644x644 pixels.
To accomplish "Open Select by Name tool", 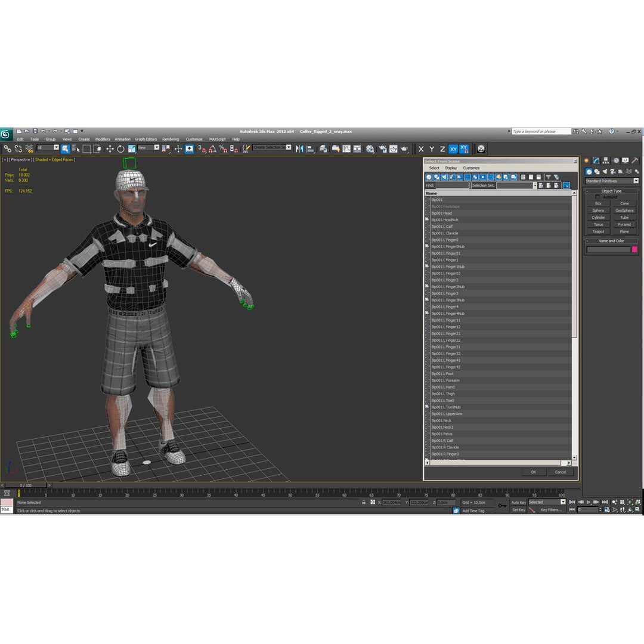I will pyautogui.click(x=76, y=148).
